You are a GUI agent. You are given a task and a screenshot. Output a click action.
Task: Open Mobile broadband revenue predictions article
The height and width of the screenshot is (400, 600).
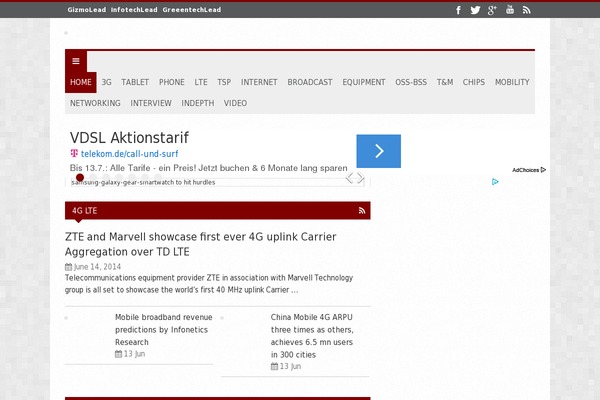[x=163, y=330]
